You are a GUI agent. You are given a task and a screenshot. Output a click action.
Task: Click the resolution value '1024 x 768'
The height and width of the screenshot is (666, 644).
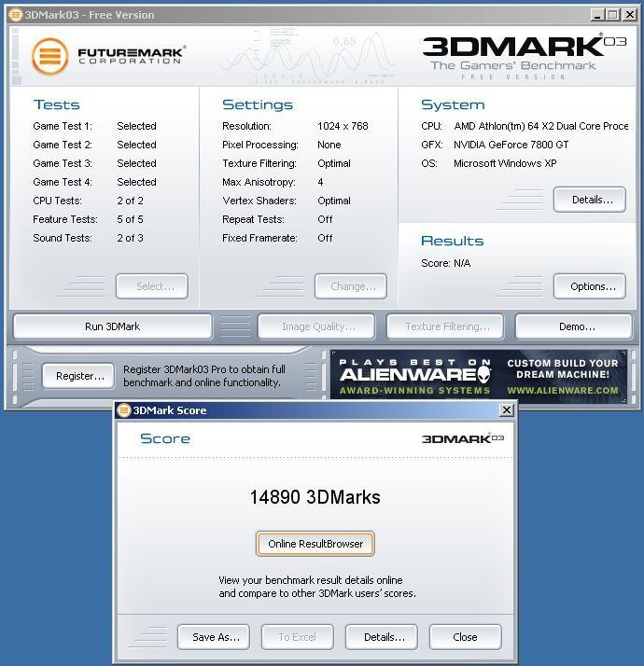point(343,126)
